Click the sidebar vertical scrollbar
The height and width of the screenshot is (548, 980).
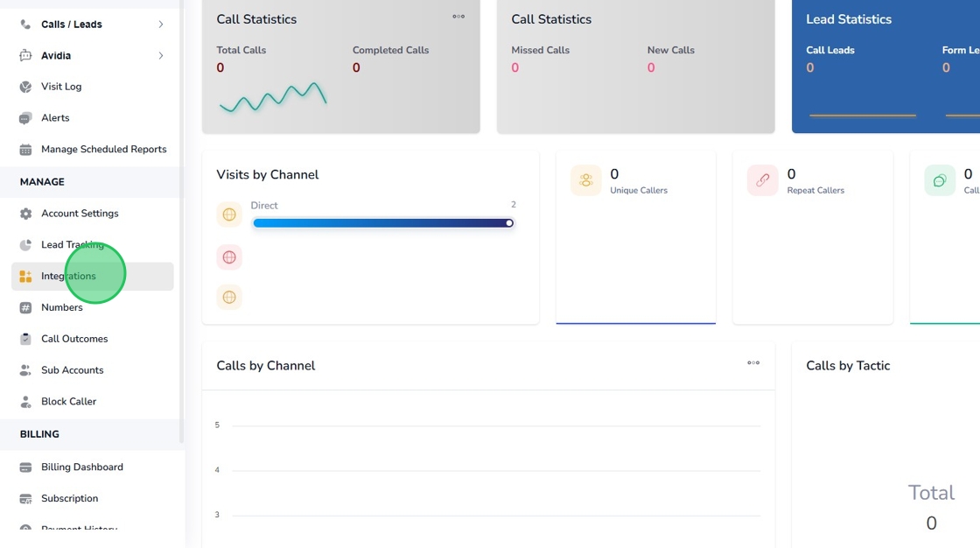(x=182, y=219)
